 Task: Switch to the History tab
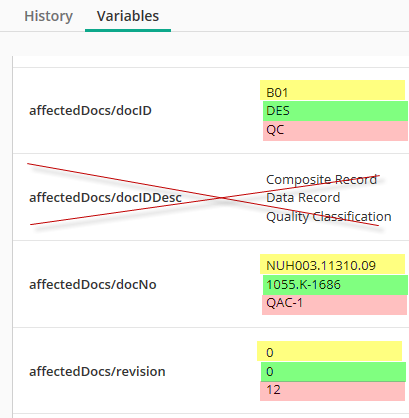click(x=48, y=16)
